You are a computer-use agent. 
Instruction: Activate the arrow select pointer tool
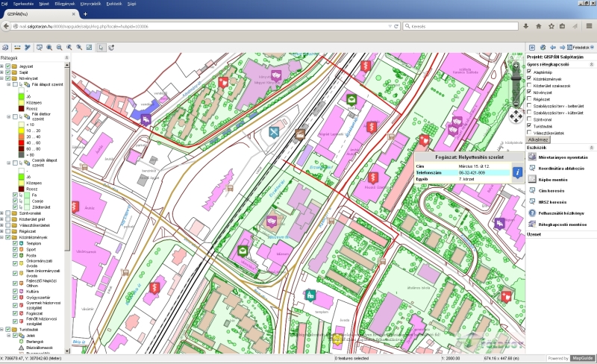[101, 47]
